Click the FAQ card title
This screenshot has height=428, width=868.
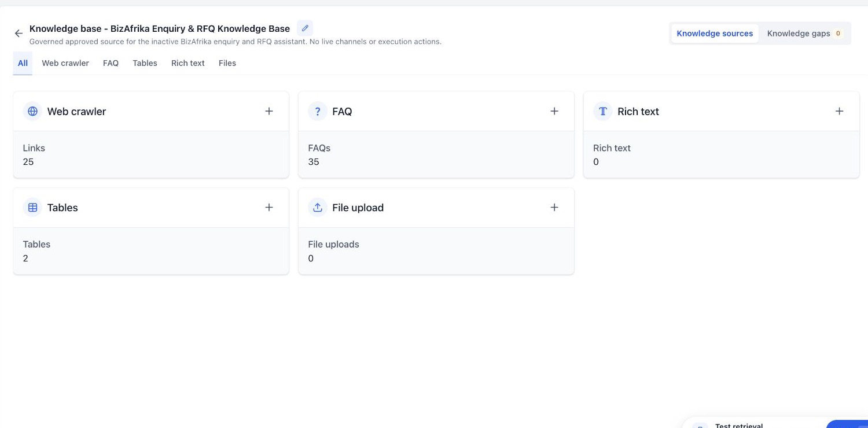point(342,112)
